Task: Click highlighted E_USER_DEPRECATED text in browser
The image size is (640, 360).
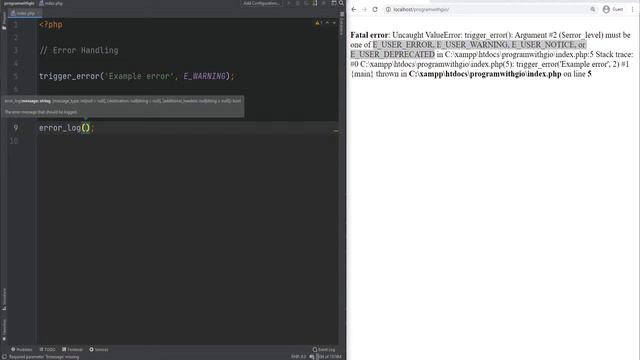Action: click(x=393, y=54)
